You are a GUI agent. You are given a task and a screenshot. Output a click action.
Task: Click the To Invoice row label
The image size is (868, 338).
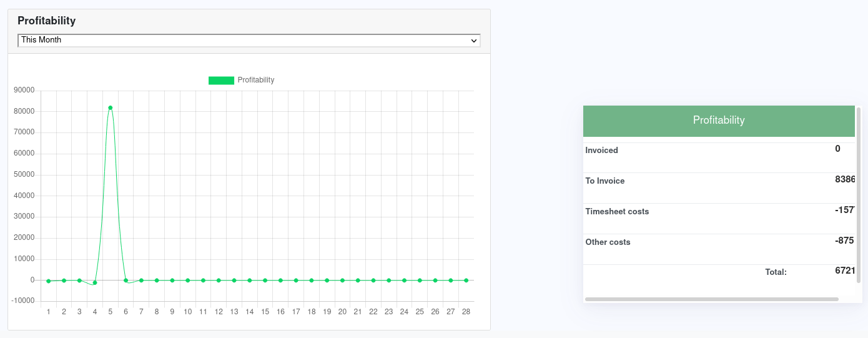(x=605, y=181)
